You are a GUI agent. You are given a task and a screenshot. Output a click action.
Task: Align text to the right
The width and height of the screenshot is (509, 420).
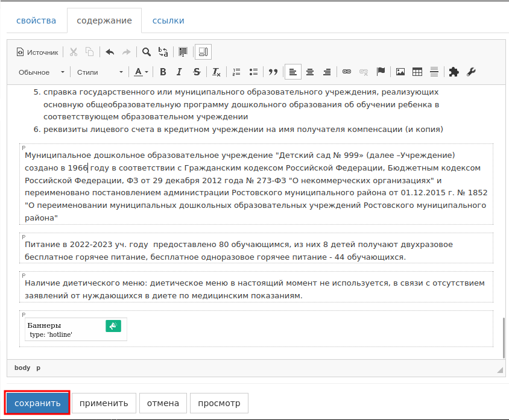[x=327, y=72]
